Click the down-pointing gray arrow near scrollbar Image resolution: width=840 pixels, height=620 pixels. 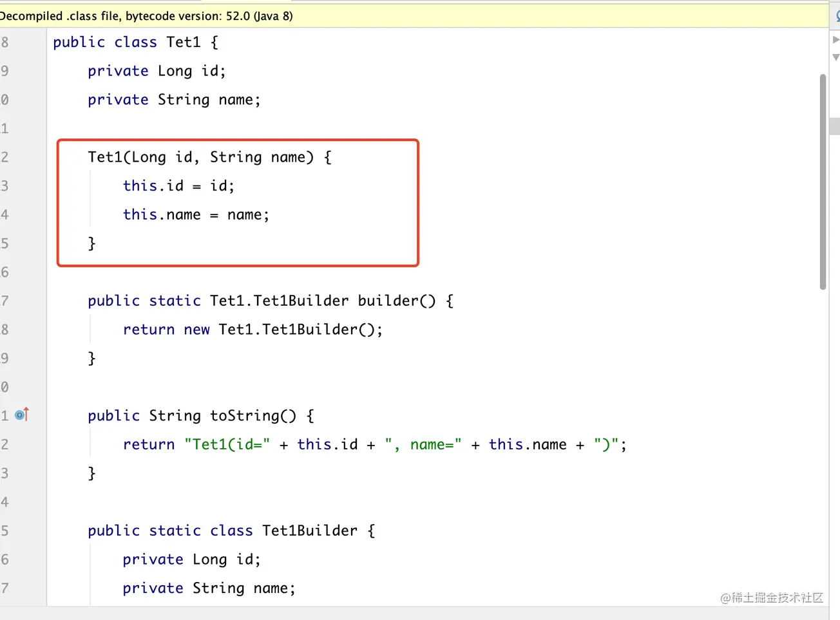[x=835, y=57]
